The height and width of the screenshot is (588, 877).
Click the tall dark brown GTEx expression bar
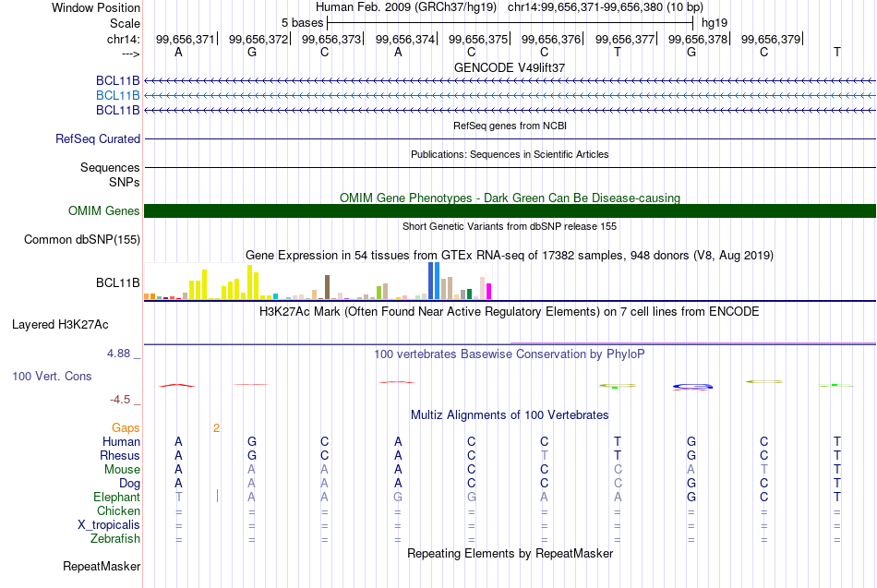pyautogui.click(x=327, y=287)
